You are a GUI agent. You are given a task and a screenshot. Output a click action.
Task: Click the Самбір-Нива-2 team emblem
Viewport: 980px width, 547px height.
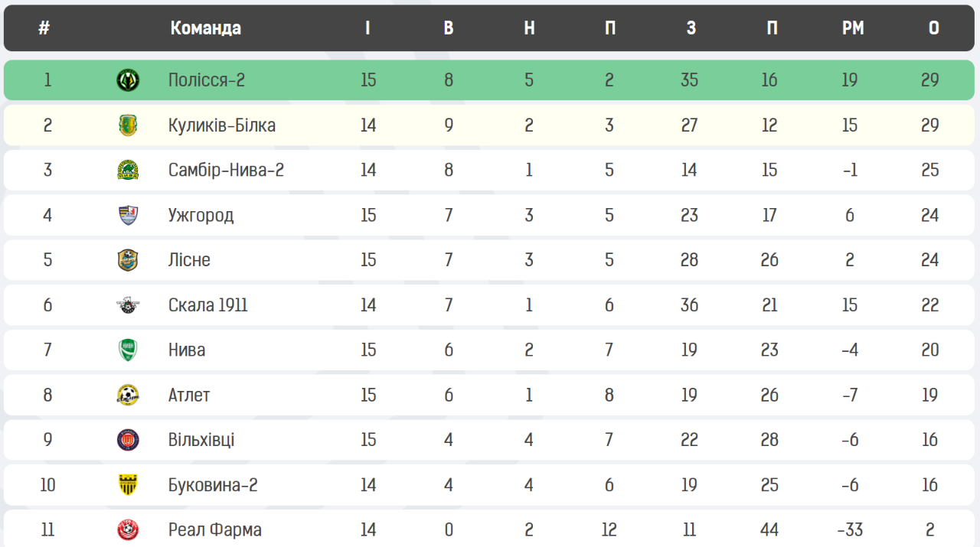(x=128, y=170)
